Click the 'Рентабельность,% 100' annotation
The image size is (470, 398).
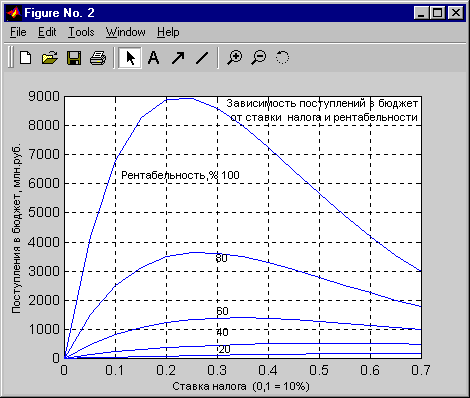pyautogui.click(x=180, y=175)
